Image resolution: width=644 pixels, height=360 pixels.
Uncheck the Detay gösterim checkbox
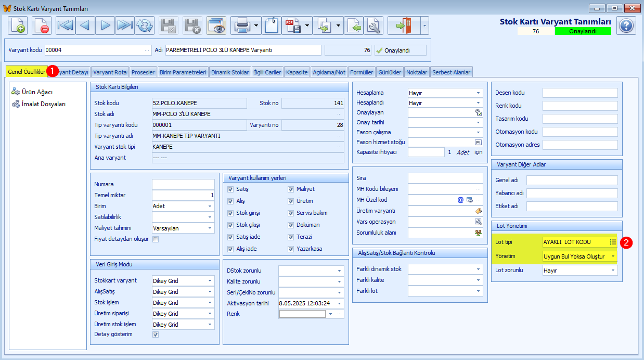click(x=156, y=335)
